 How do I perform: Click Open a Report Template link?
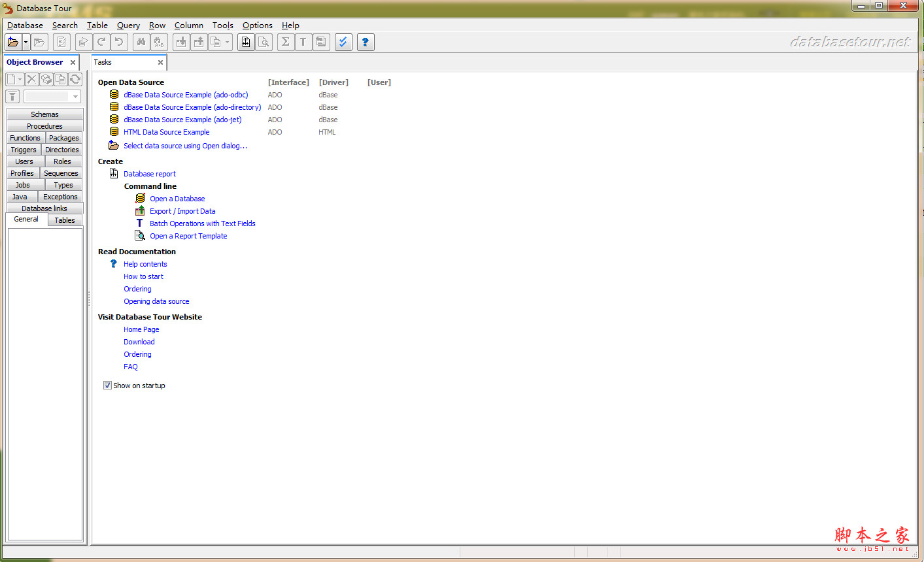[188, 236]
